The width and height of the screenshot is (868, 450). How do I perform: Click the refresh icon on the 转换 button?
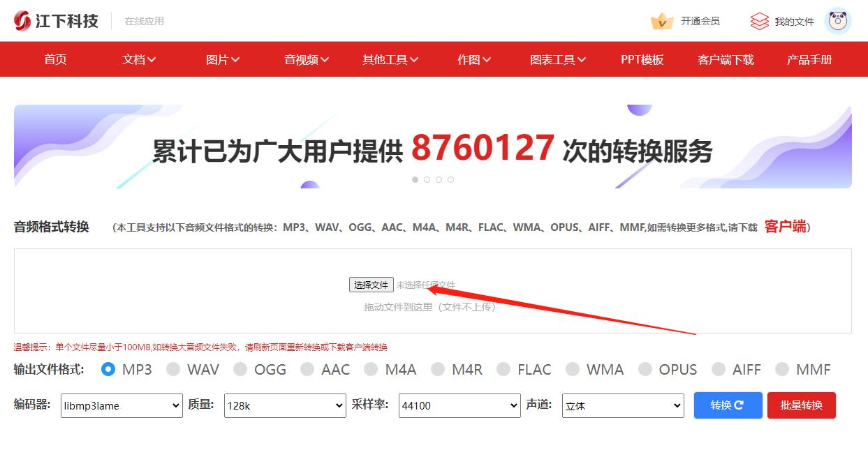click(x=740, y=405)
